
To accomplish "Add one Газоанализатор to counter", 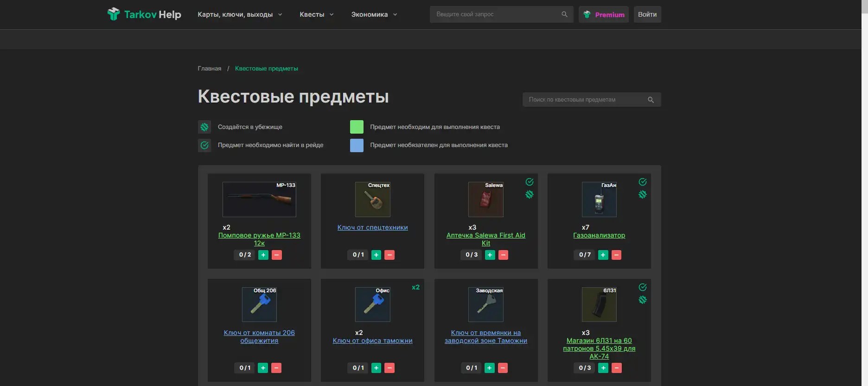I will coord(603,255).
